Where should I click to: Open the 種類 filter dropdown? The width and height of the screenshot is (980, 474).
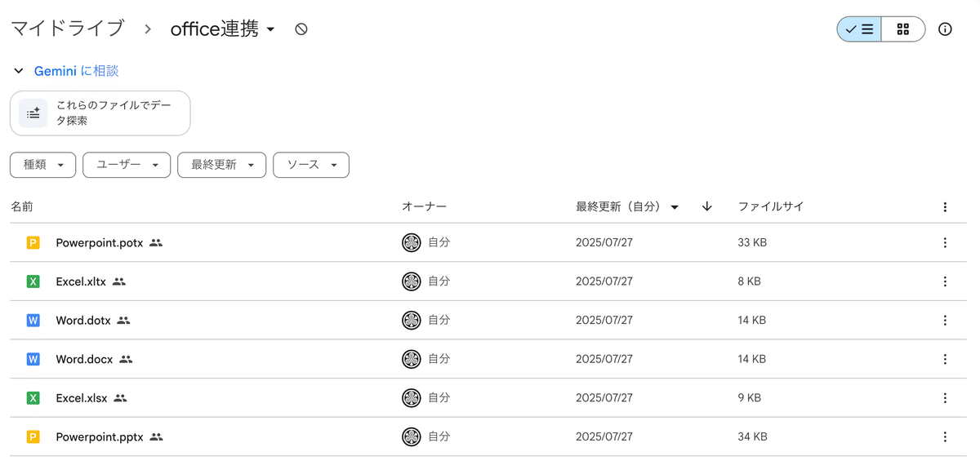43,165
